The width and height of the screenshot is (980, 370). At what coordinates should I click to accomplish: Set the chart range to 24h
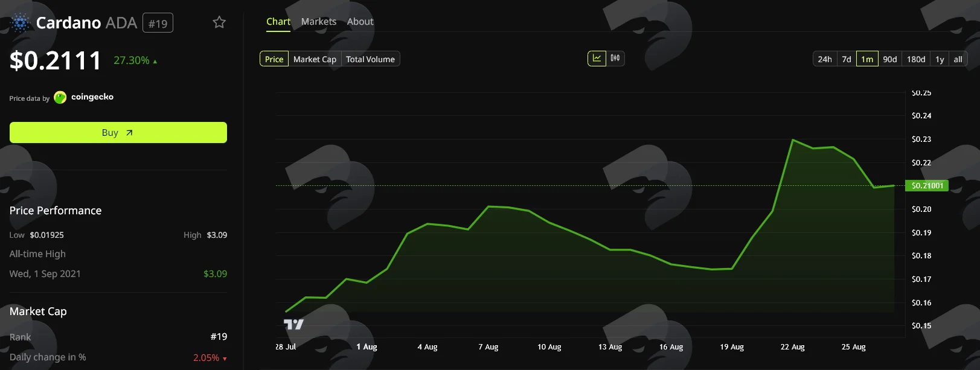coord(825,59)
